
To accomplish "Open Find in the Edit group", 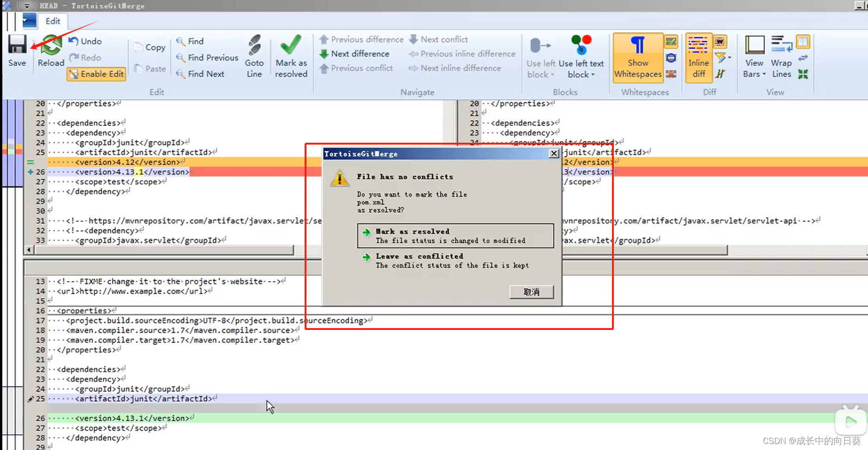I will click(190, 41).
